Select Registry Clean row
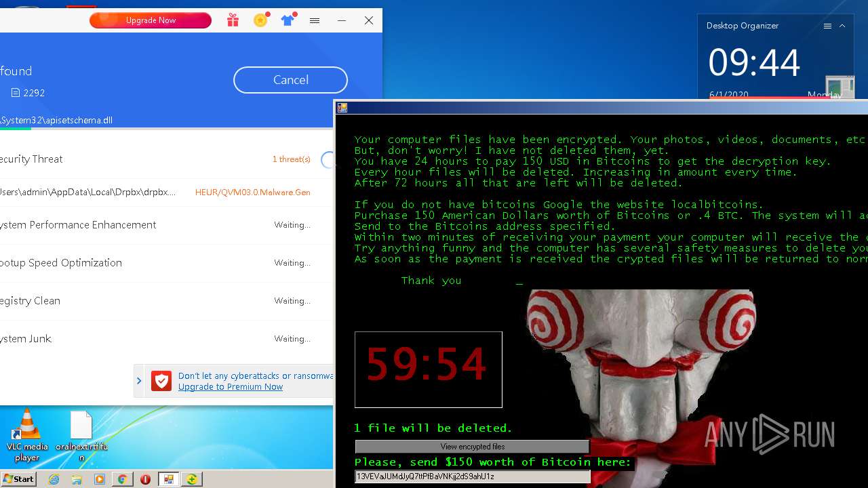This screenshot has height=488, width=868. click(167, 301)
